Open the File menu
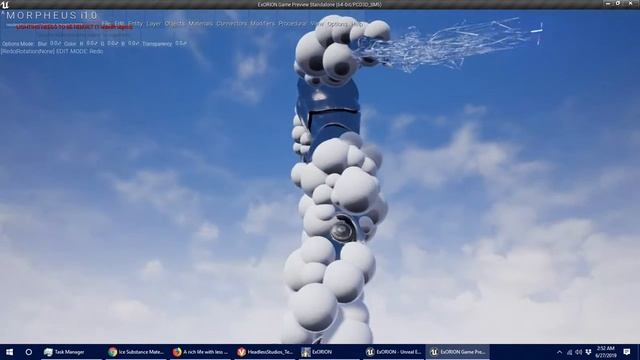The width and height of the screenshot is (640, 360). click(106, 24)
